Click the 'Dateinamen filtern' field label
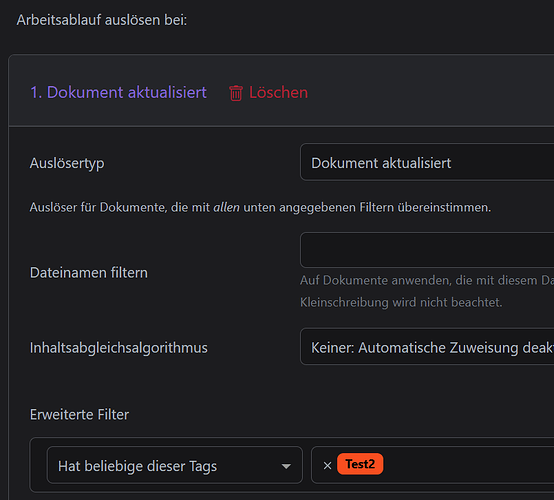Image resolution: width=554 pixels, height=500 pixels. click(89, 273)
